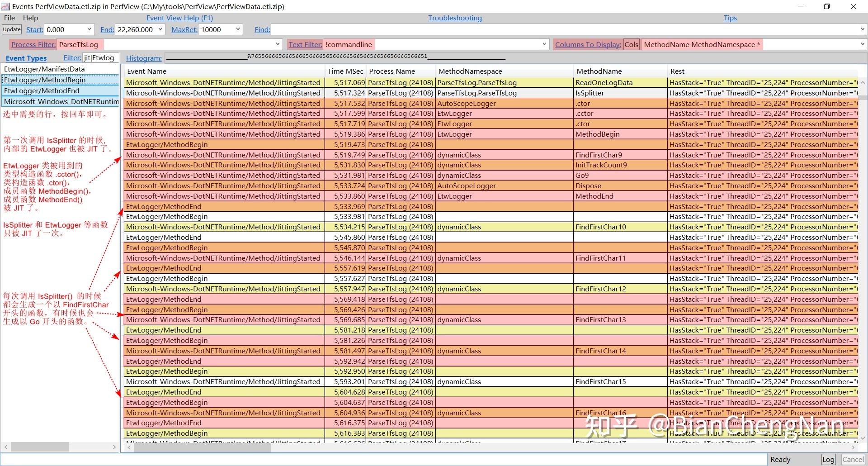Image resolution: width=868 pixels, height=466 pixels.
Task: Open the MaxRet dropdown
Action: point(237,29)
